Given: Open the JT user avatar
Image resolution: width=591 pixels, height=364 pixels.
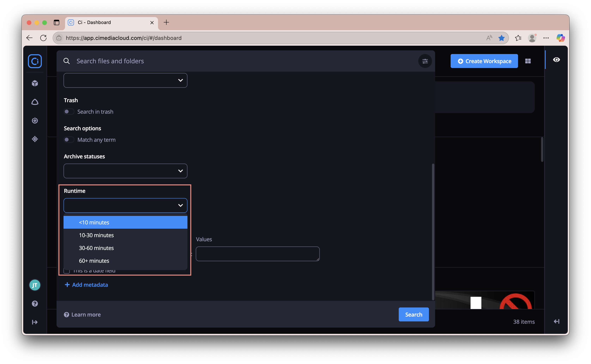Looking at the screenshot, I should (35, 285).
